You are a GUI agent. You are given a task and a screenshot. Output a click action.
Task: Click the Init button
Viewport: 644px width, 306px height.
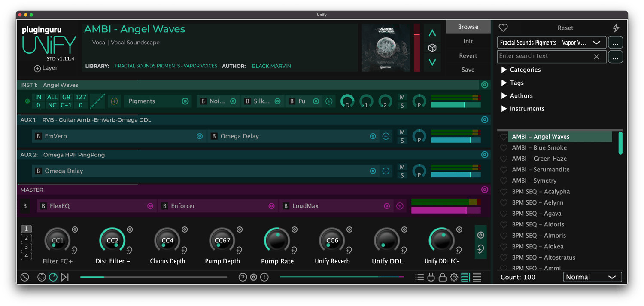coord(468,41)
